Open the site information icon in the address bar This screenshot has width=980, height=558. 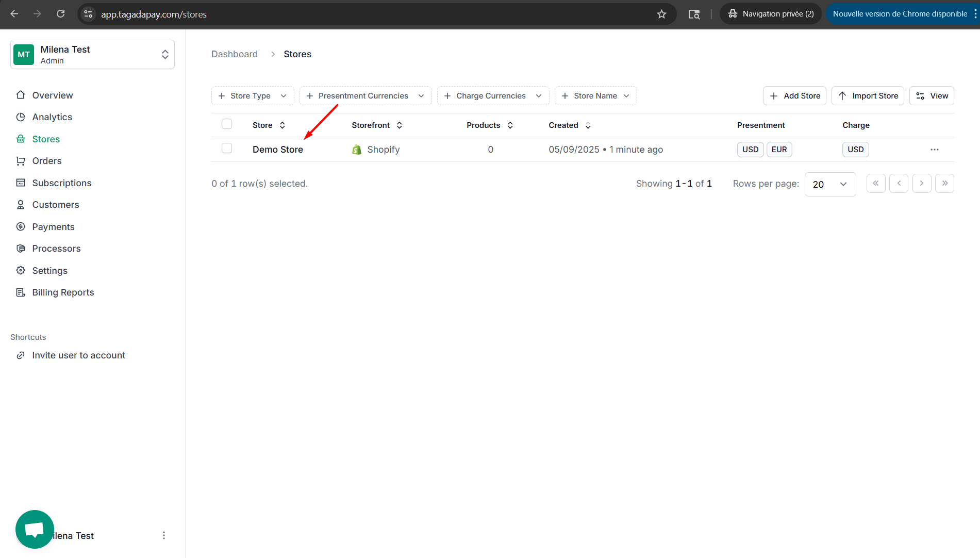pyautogui.click(x=88, y=14)
